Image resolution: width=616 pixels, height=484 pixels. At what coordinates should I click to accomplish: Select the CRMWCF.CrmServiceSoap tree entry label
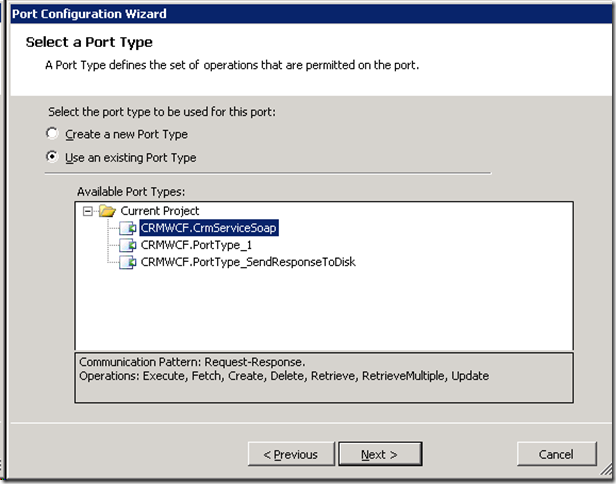tap(208, 228)
